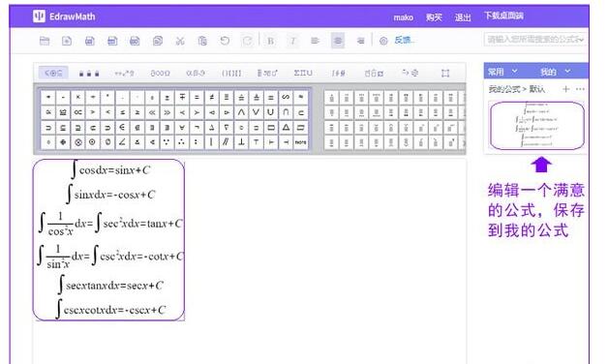Toggle Bold formatting
The height and width of the screenshot is (364, 608).
click(271, 41)
